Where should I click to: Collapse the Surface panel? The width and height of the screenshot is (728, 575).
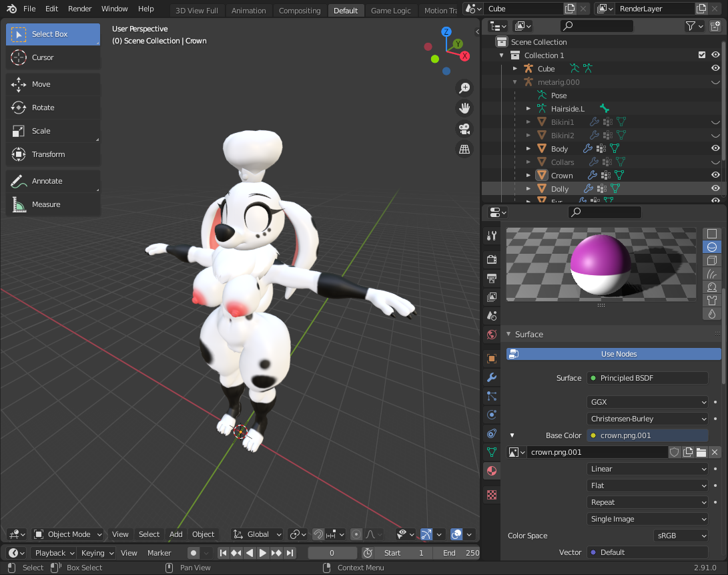coord(509,334)
